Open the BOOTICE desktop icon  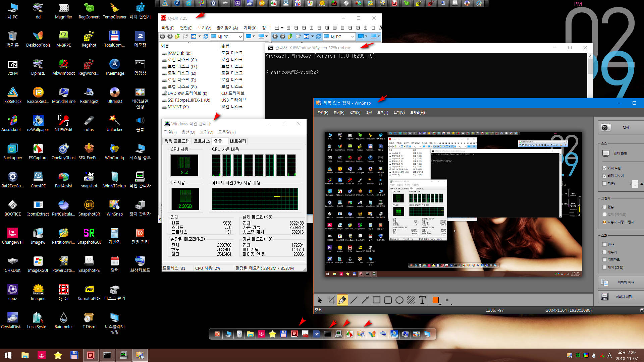pos(13,208)
